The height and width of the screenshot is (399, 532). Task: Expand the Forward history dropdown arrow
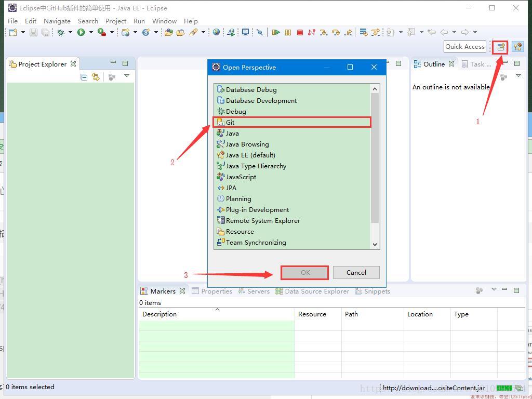pos(475,32)
